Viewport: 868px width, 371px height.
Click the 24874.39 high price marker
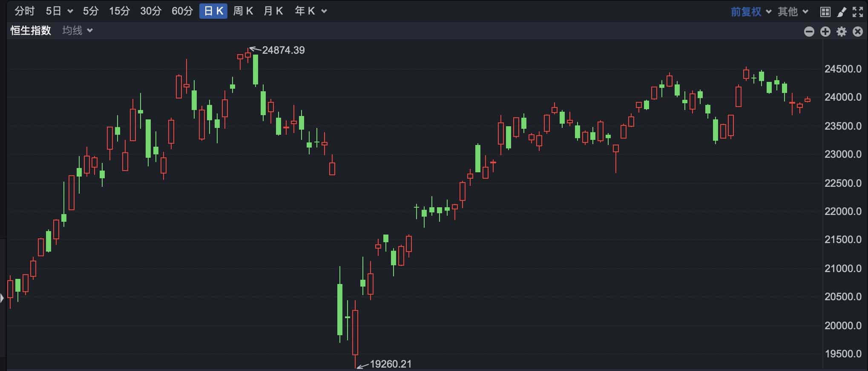click(x=283, y=50)
